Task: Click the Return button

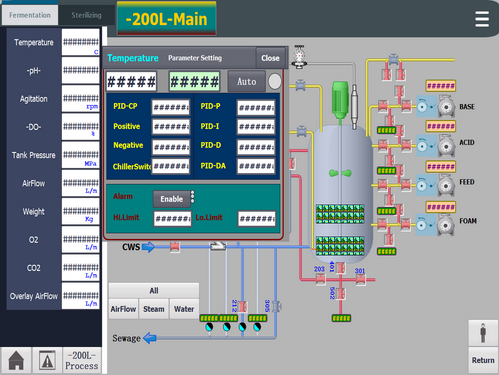Action: pyautogui.click(x=483, y=360)
